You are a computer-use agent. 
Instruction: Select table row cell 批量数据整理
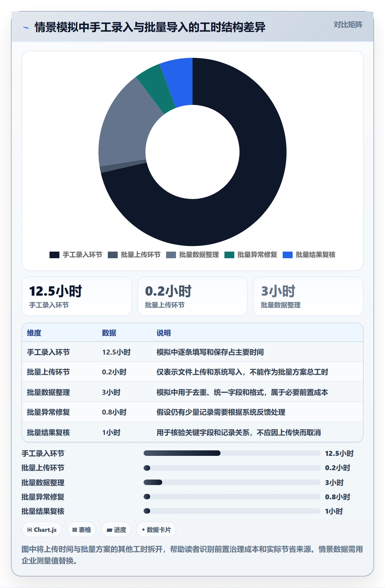click(48, 392)
